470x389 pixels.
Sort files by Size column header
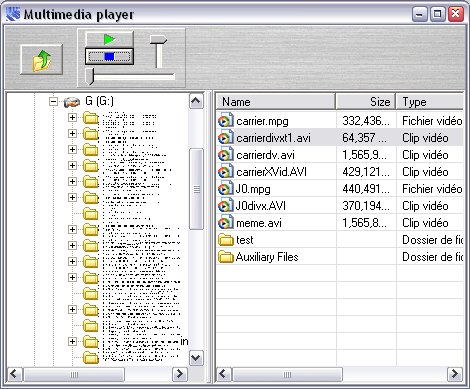click(366, 102)
